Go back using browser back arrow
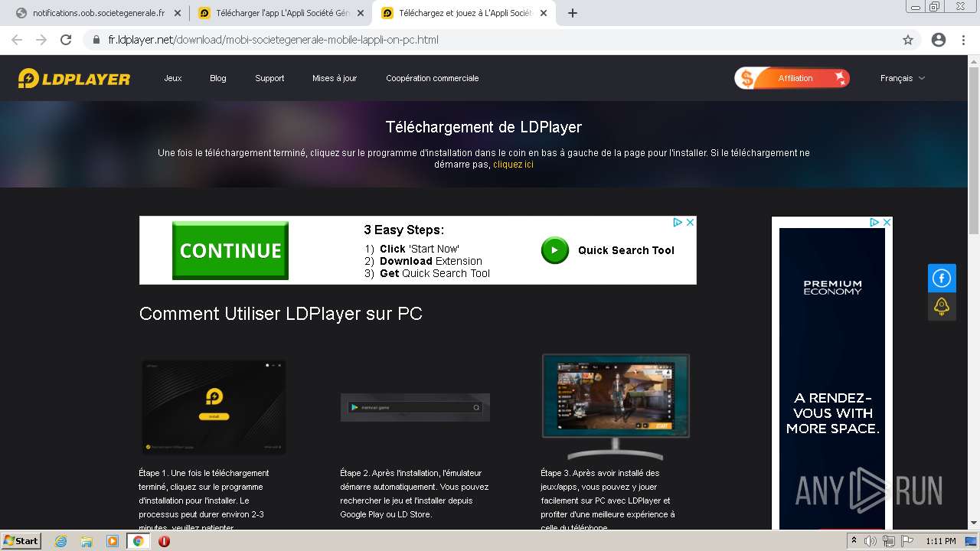This screenshot has height=551, width=980. coord(17,40)
